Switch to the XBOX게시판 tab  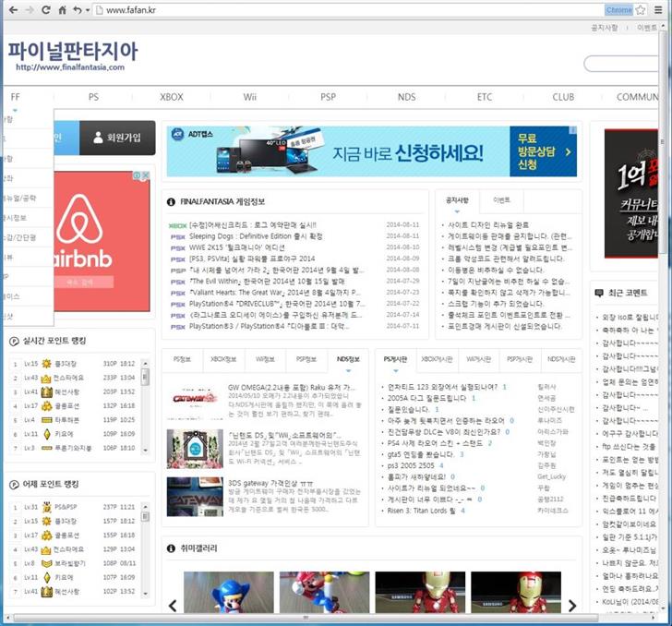tap(437, 359)
